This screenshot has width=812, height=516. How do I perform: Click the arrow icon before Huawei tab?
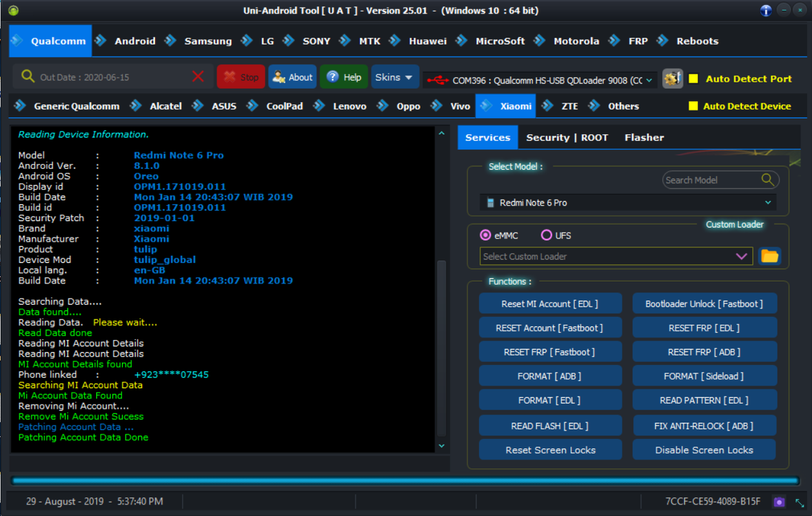[394, 41]
